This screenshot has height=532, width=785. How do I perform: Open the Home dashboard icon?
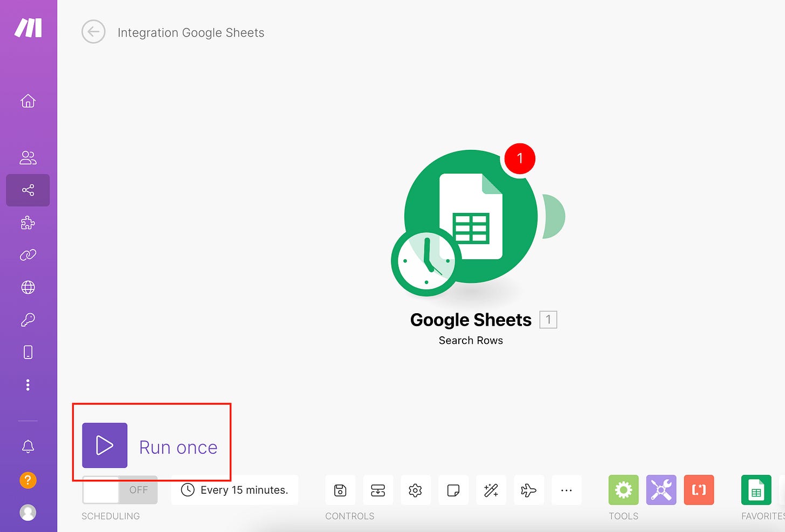(28, 101)
